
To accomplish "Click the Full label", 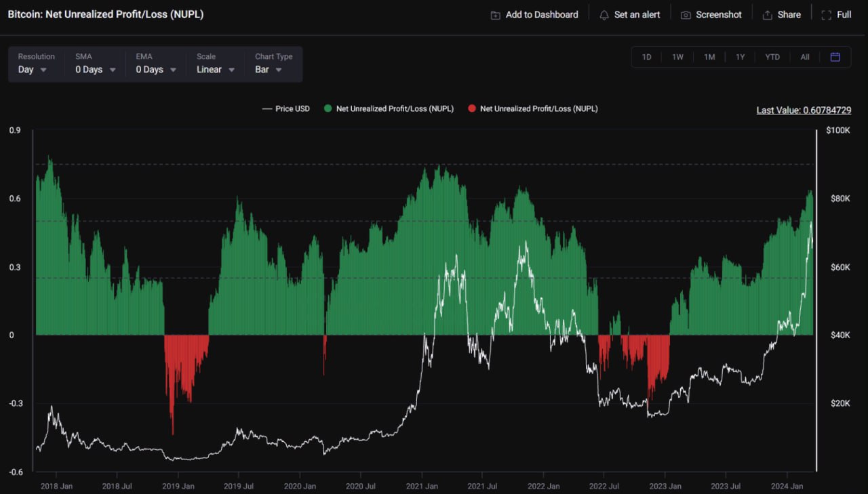I will point(844,15).
